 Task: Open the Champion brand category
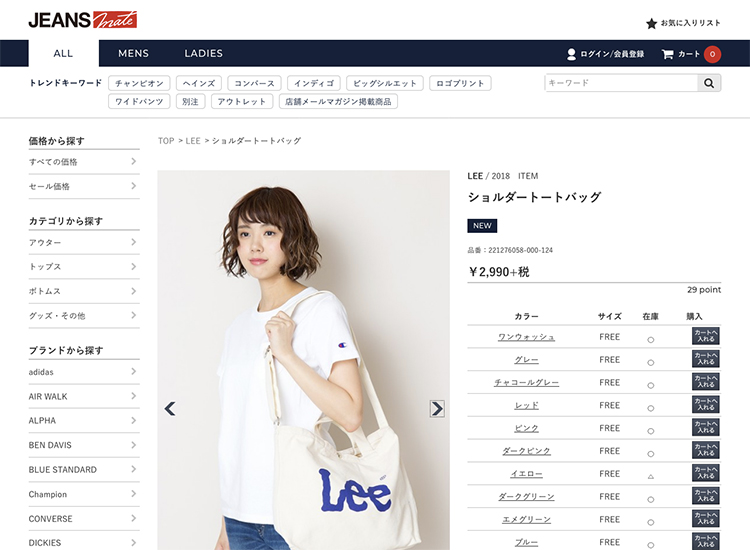pyautogui.click(x=84, y=494)
